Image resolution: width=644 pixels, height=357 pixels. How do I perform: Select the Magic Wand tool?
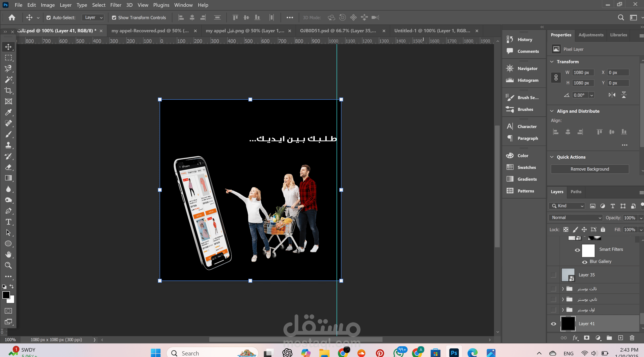click(x=8, y=79)
